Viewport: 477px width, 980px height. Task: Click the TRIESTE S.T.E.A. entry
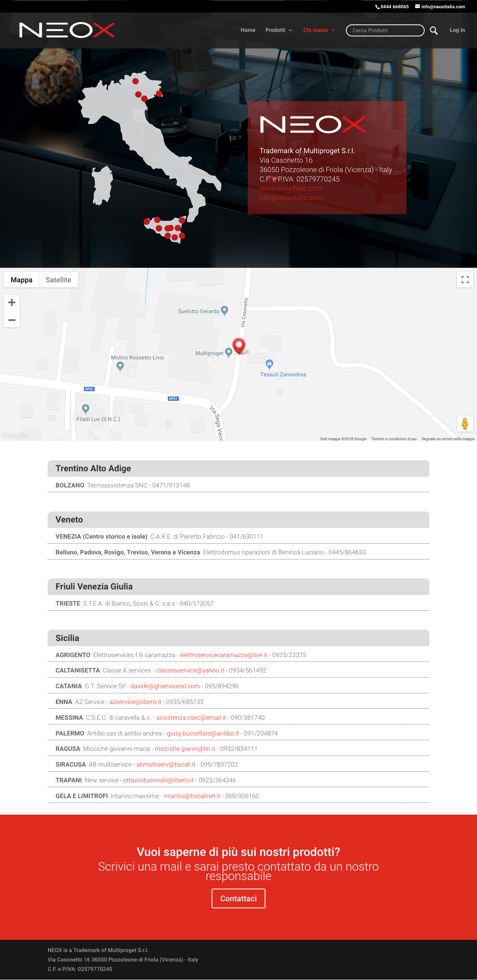point(238,603)
